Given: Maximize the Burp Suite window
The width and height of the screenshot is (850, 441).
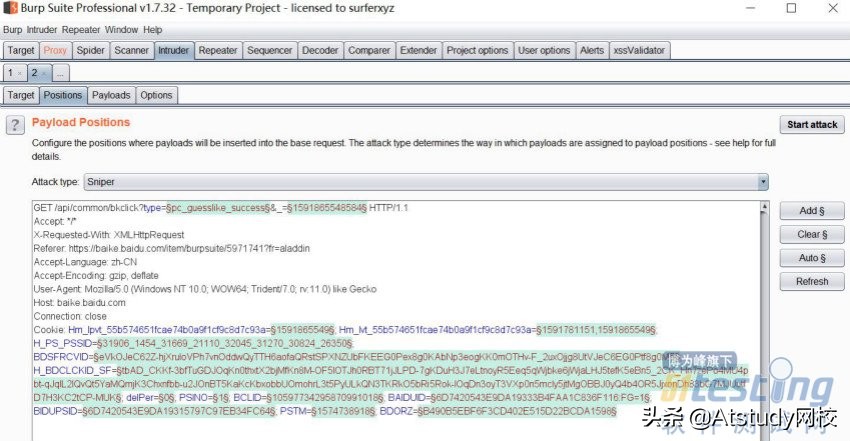Looking at the screenshot, I should (791, 8).
